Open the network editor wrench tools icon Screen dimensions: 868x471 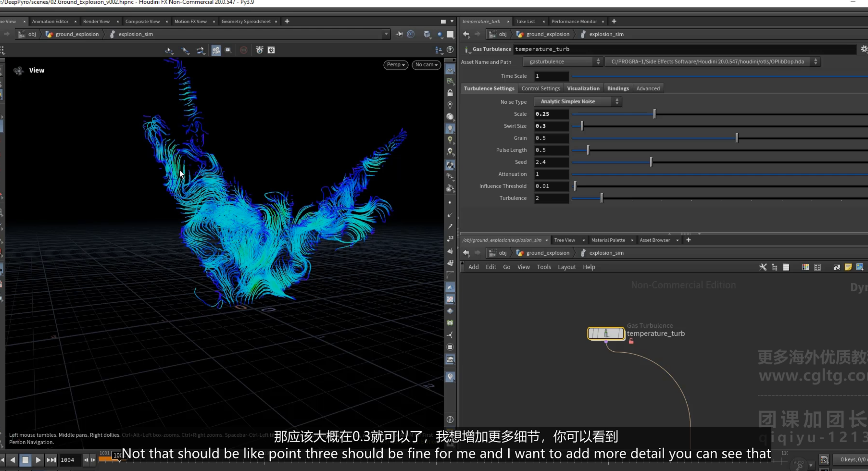point(763,267)
